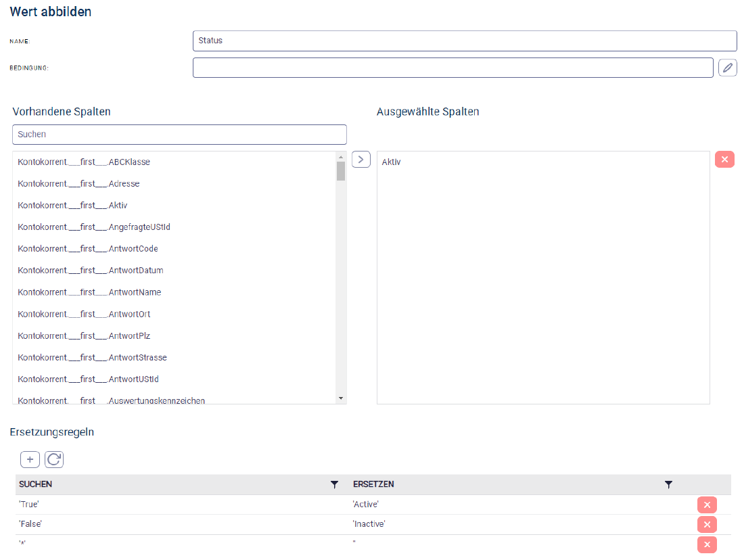Click the arrow button to move column right
742x560 pixels.
pyautogui.click(x=361, y=160)
